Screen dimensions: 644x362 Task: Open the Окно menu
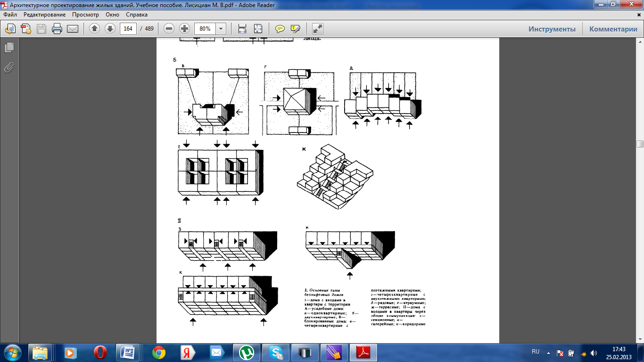(x=113, y=15)
